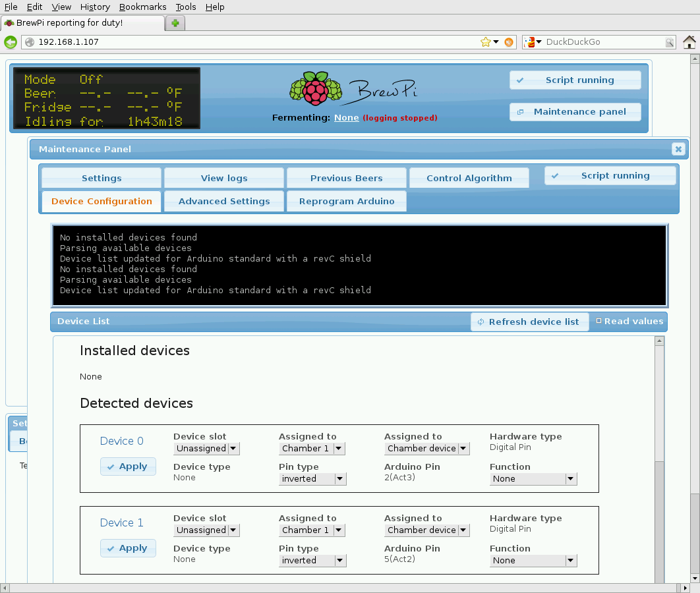This screenshot has width=700, height=593.
Task: Select the BrewPi reporting for duty browser tab
Action: 82,23
